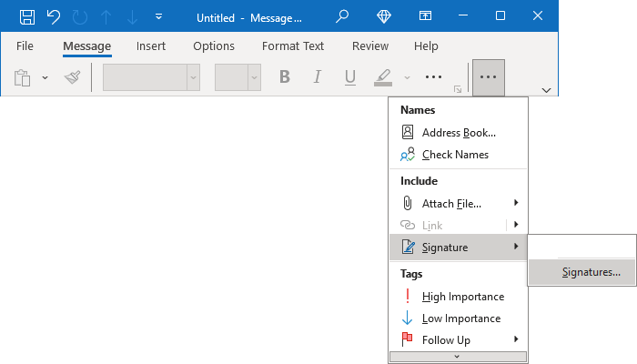Select the Message ribbon tab

87,45
